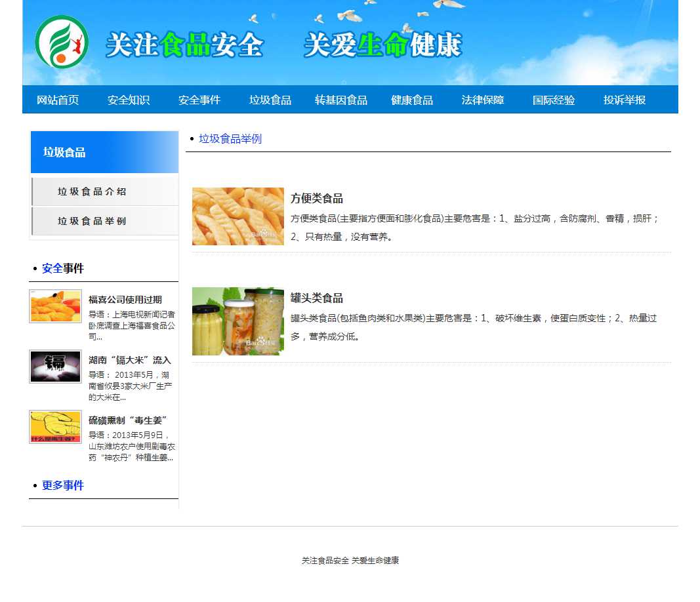Click the canned food jars thumbnail
The height and width of the screenshot is (602, 700).
click(237, 321)
